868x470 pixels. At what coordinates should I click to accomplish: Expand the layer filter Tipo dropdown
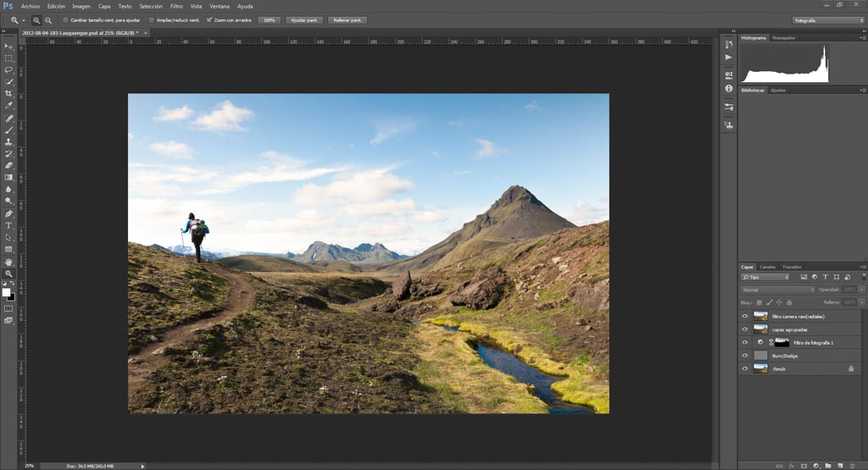coord(765,277)
